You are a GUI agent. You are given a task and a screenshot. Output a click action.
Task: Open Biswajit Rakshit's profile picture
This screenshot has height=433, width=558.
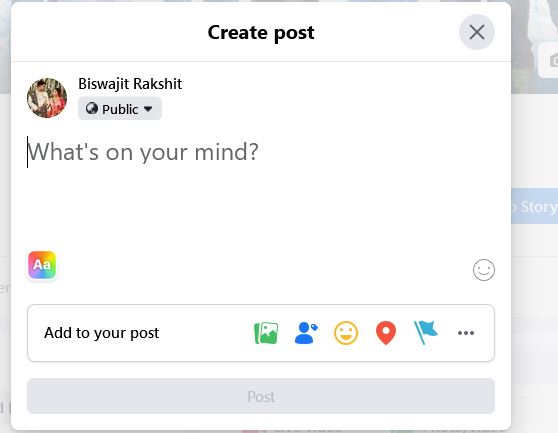(x=47, y=98)
